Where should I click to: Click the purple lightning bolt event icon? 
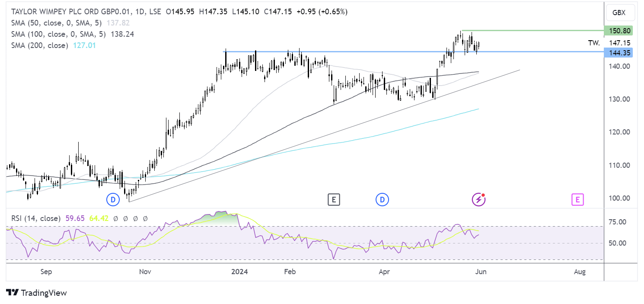coord(478,199)
